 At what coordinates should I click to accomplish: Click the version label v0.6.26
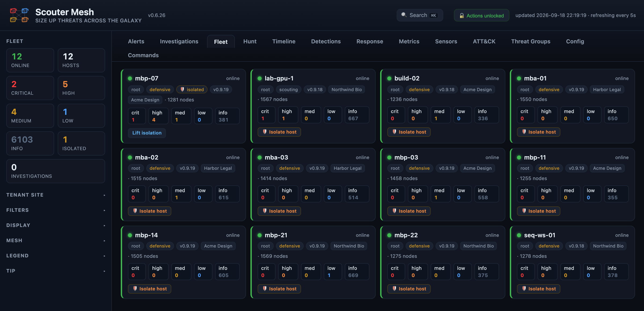[x=157, y=15]
